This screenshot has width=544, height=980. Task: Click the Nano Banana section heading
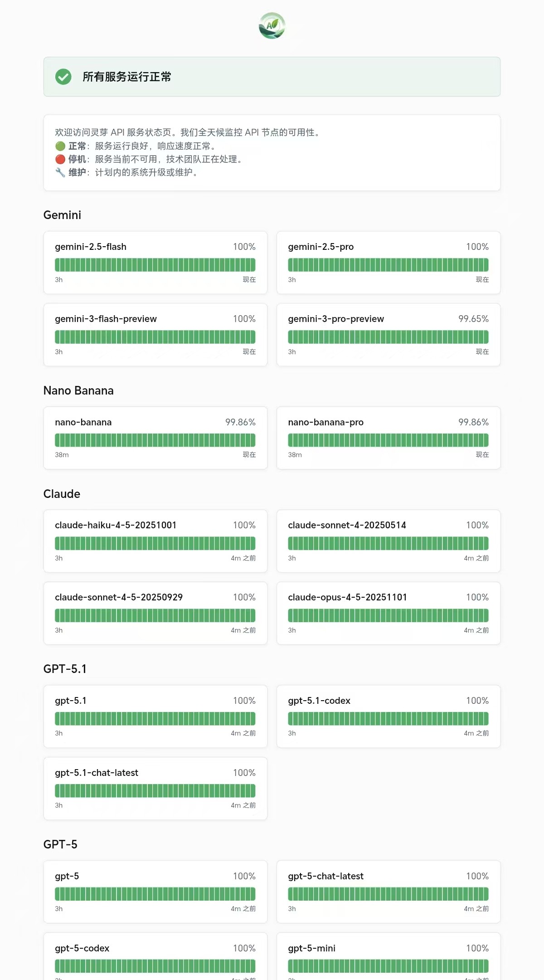[x=78, y=390]
